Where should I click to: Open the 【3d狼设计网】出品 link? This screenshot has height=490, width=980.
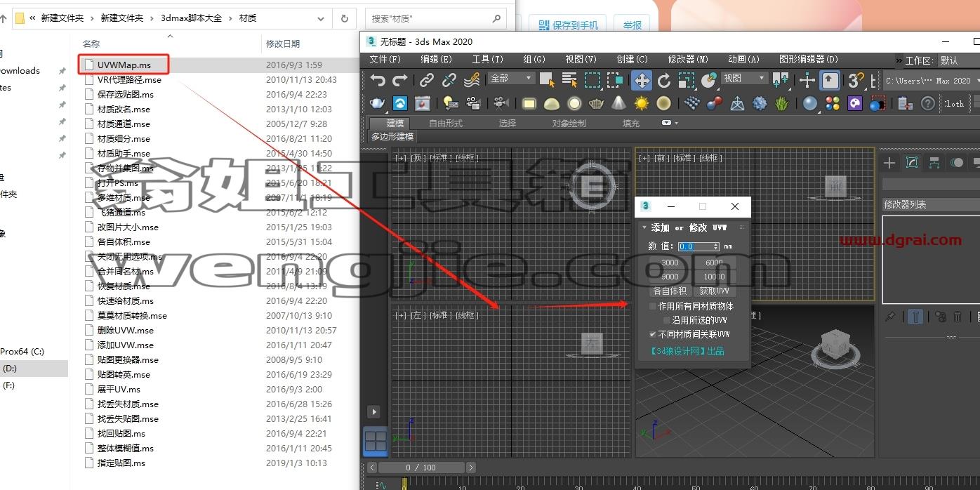pyautogui.click(x=687, y=351)
